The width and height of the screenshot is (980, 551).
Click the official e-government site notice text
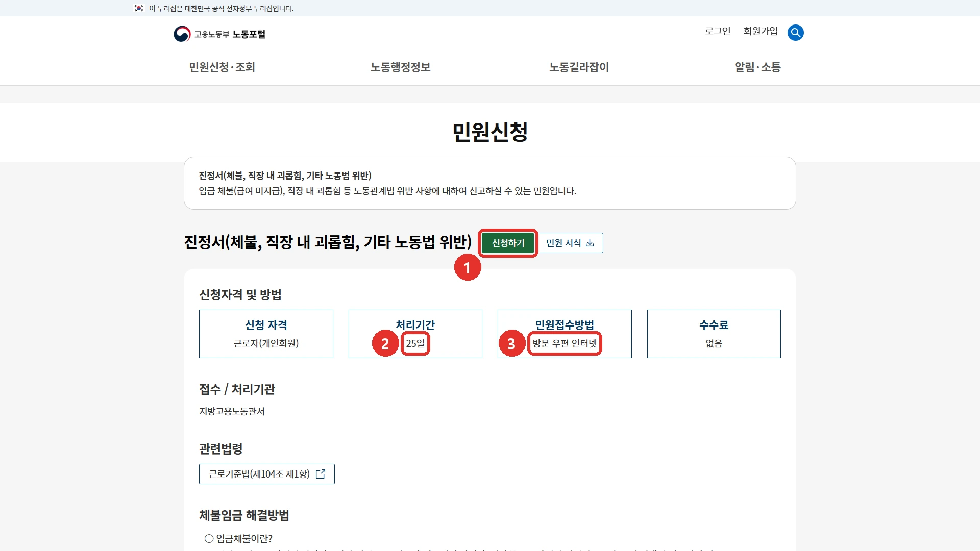tap(221, 8)
